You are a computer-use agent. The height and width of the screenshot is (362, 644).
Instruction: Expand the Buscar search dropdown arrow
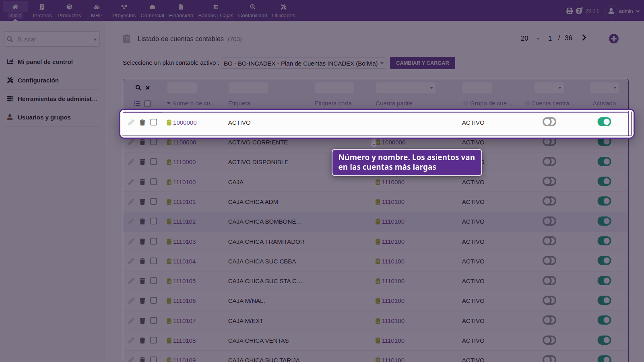coord(95,39)
